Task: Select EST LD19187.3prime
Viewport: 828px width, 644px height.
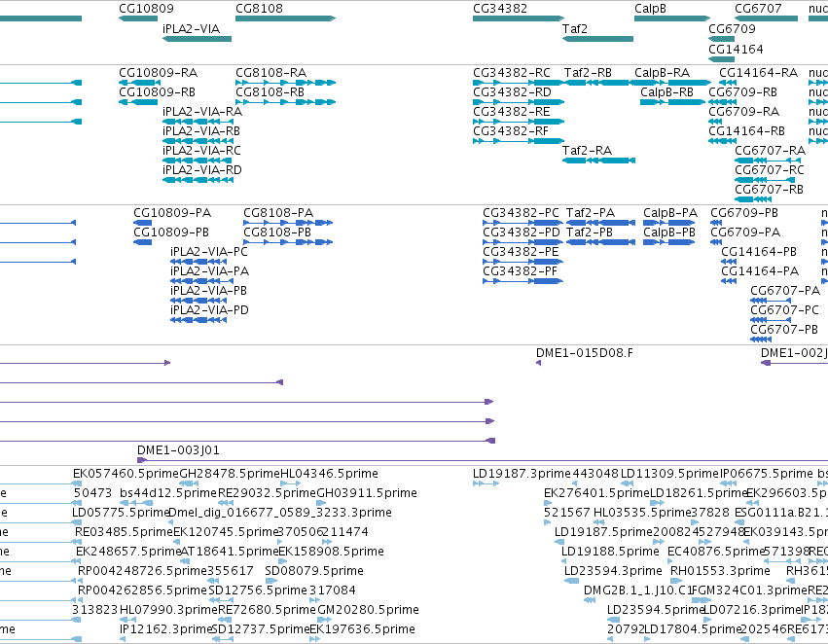Action: point(486,483)
